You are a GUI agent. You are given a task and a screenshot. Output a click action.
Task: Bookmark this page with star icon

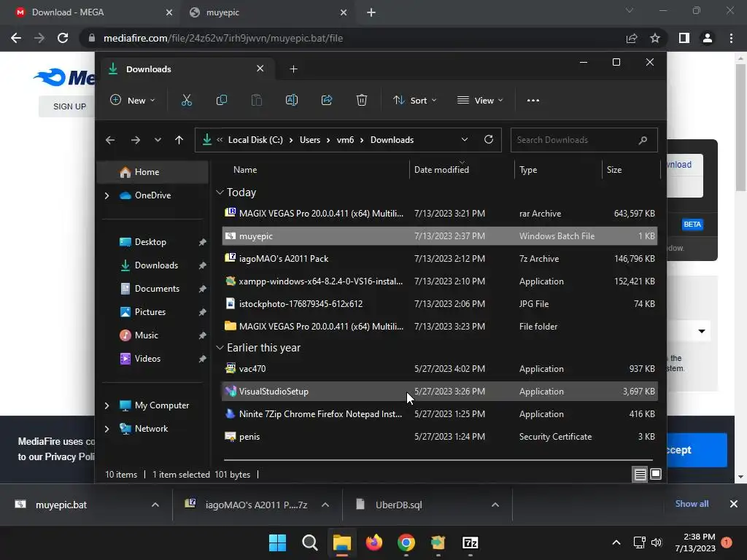pos(655,38)
